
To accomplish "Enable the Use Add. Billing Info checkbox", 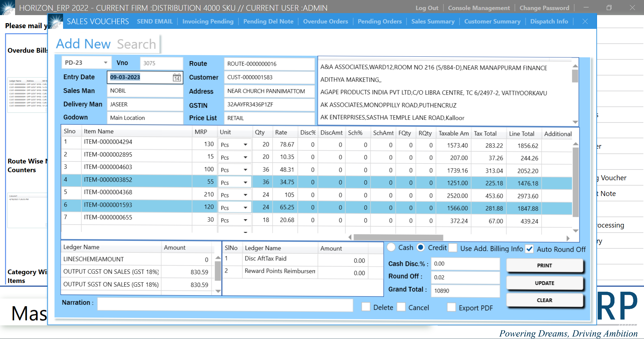I will click(453, 248).
